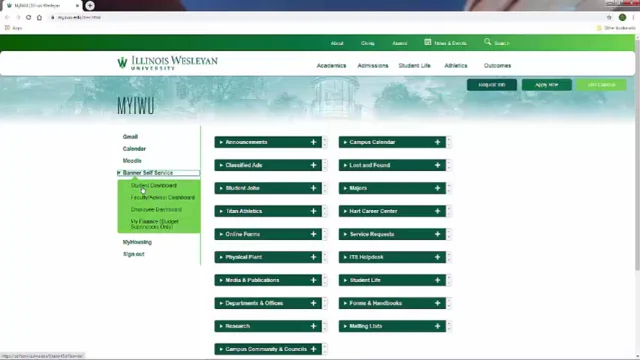Open the Athletics menu
This screenshot has height=360, width=640.
click(x=456, y=66)
